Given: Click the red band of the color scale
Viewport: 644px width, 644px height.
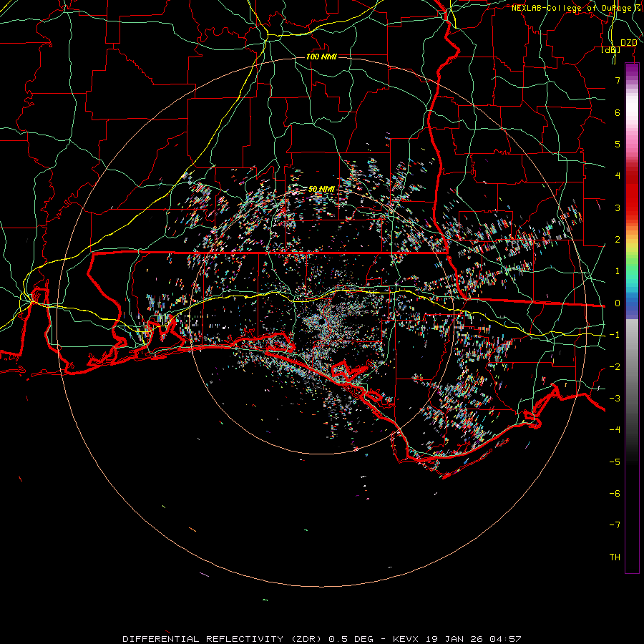Looking at the screenshot, I should [x=632, y=197].
